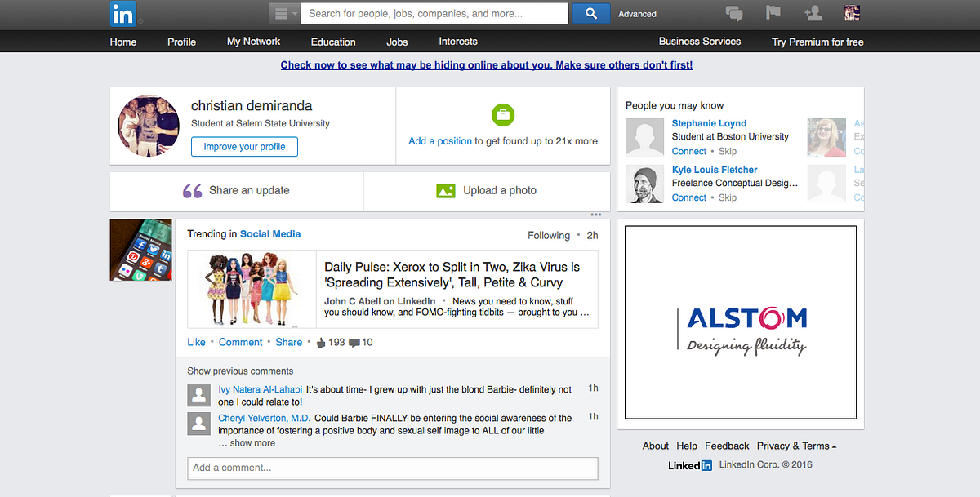
Task: Open Ivy Natera Al-Lahabi's profile link
Action: click(x=261, y=390)
